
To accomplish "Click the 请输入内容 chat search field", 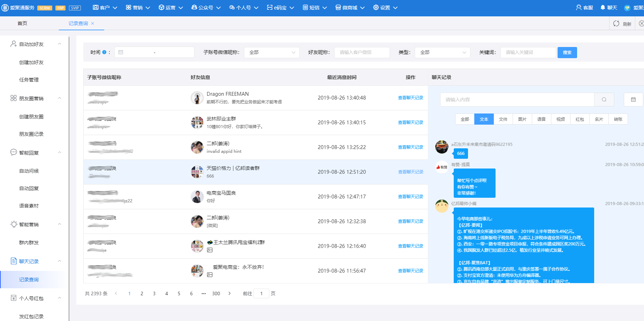I will pos(517,100).
